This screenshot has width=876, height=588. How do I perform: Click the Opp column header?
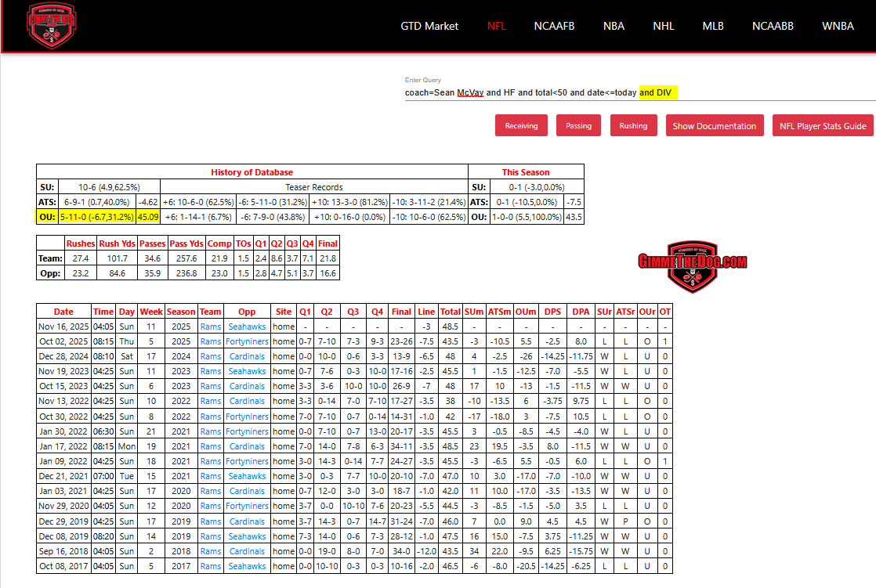247,312
